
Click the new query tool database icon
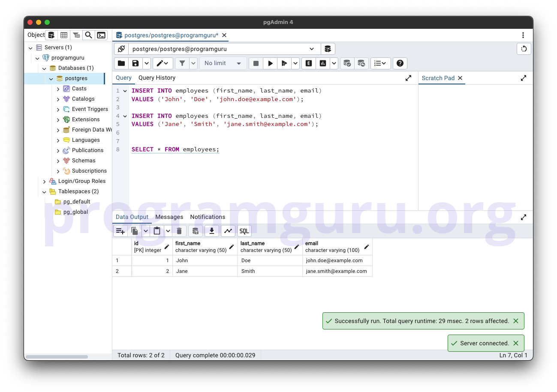pos(328,49)
